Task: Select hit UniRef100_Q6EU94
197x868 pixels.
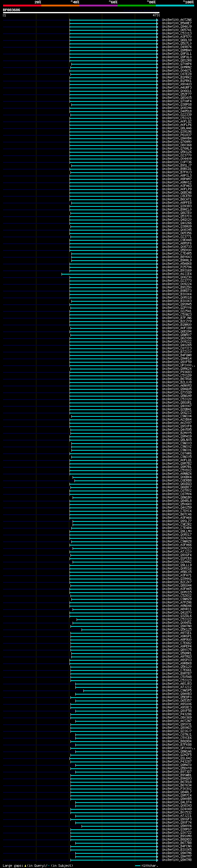Action: (176, 332)
